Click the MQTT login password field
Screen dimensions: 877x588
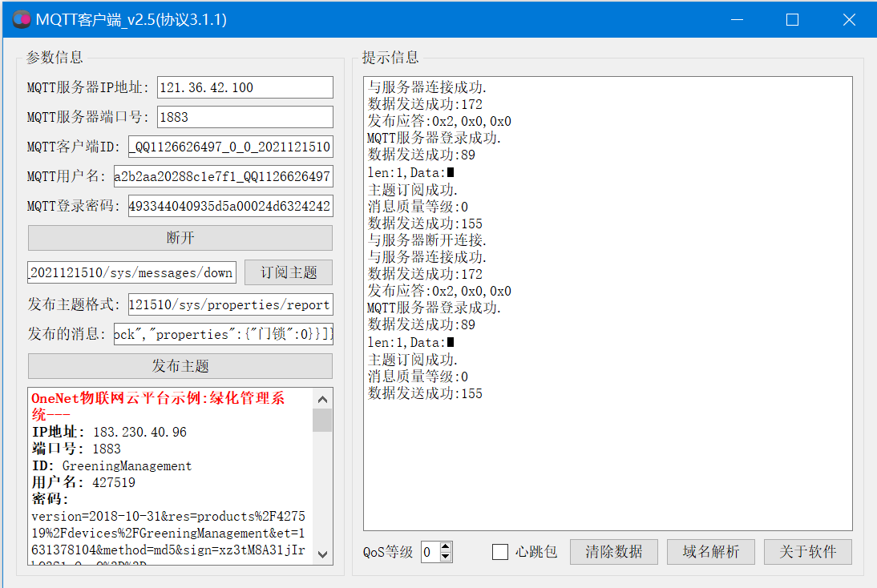point(230,206)
